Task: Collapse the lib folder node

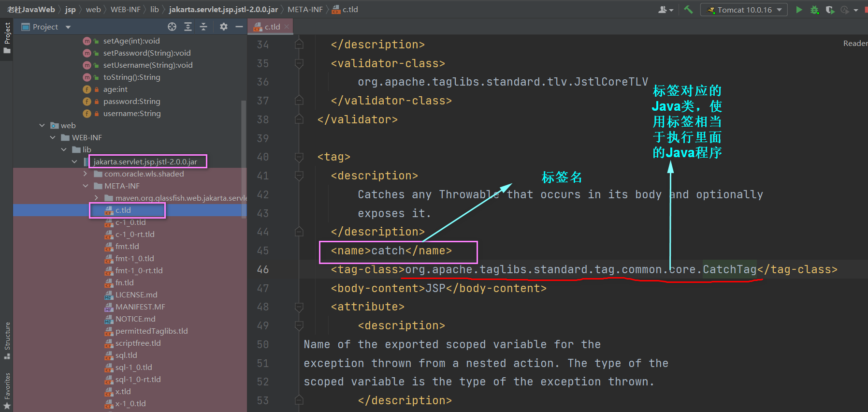Action: click(64, 150)
